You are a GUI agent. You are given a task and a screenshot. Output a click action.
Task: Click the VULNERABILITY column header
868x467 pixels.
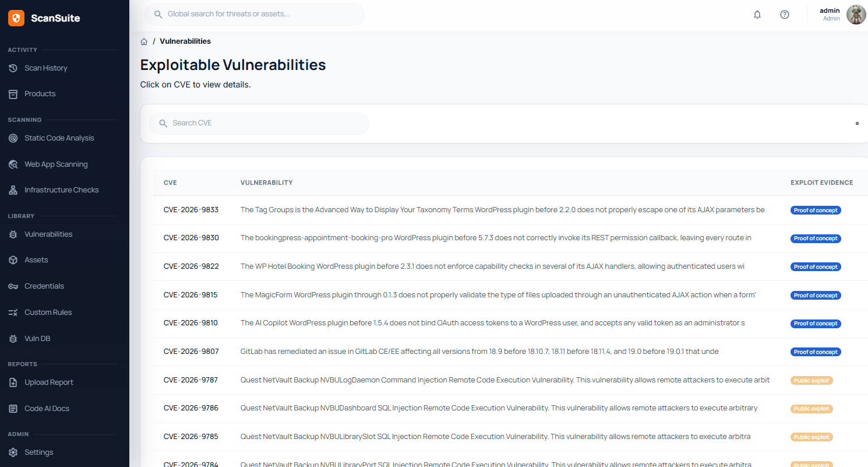tap(267, 182)
